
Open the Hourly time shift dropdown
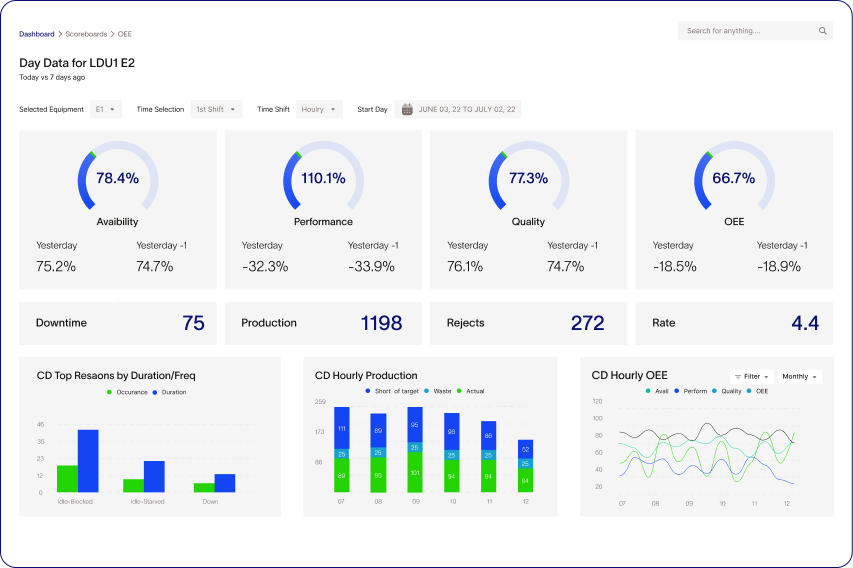point(319,109)
